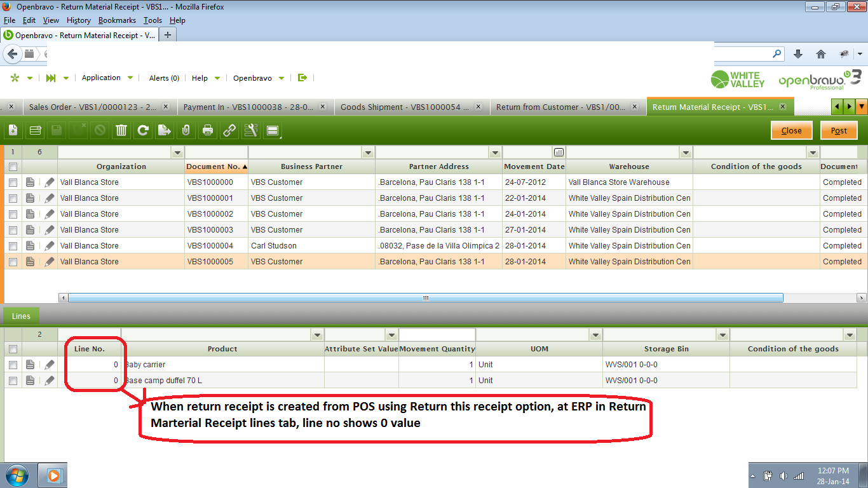Click the Close button
Screen dimensions: 868x488
click(x=791, y=130)
